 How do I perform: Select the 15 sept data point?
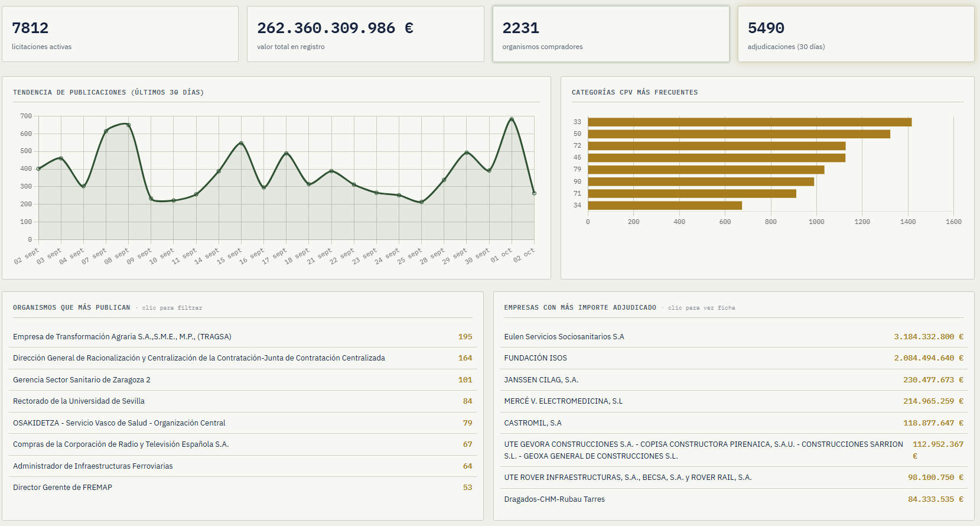tap(241, 143)
